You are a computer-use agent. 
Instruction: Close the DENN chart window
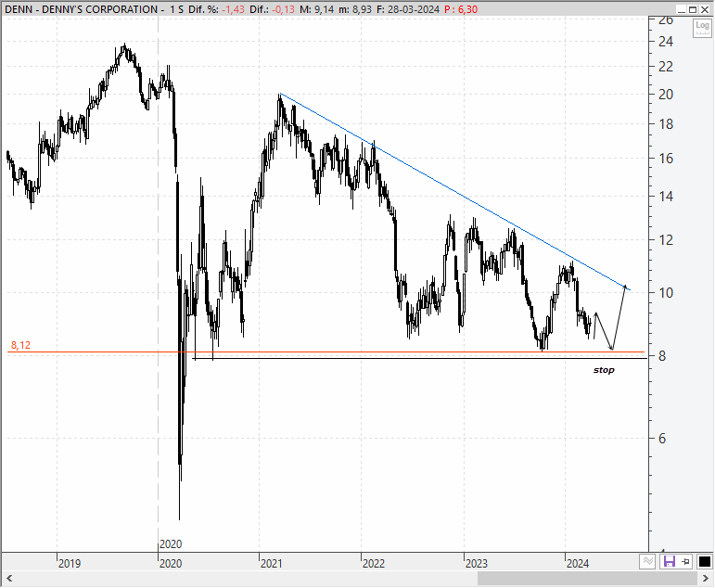click(x=705, y=9)
